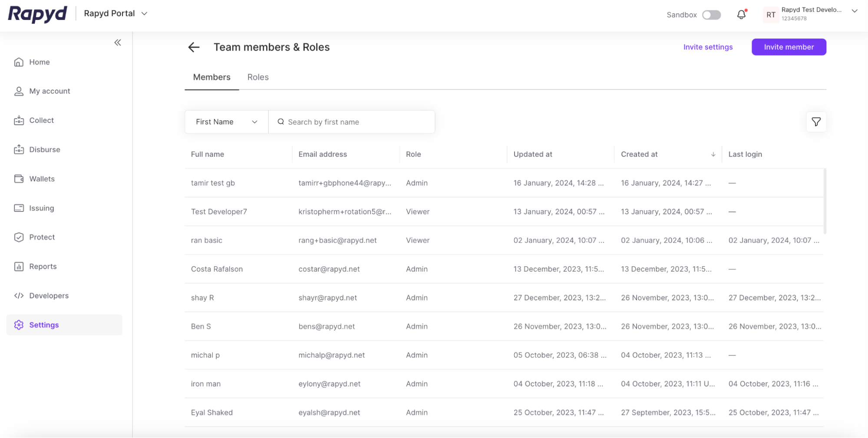Open the Wallets section icon
The height and width of the screenshot is (438, 868).
click(19, 179)
